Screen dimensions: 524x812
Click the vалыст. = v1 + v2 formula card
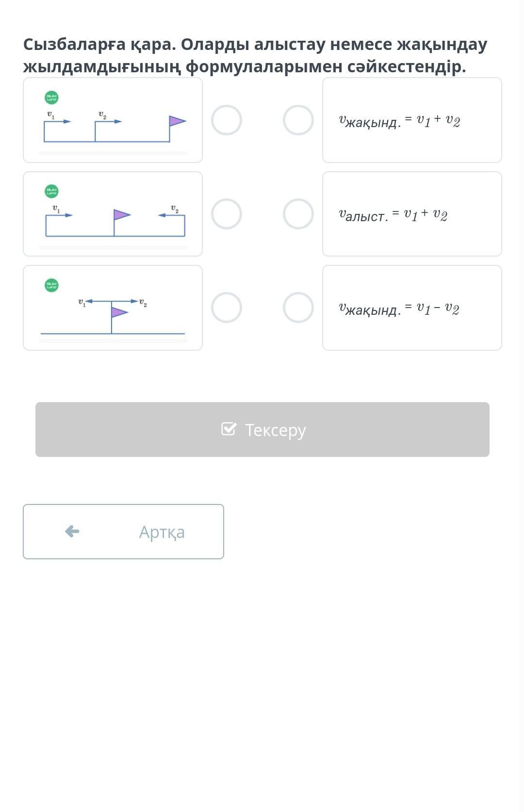pyautogui.click(x=412, y=214)
